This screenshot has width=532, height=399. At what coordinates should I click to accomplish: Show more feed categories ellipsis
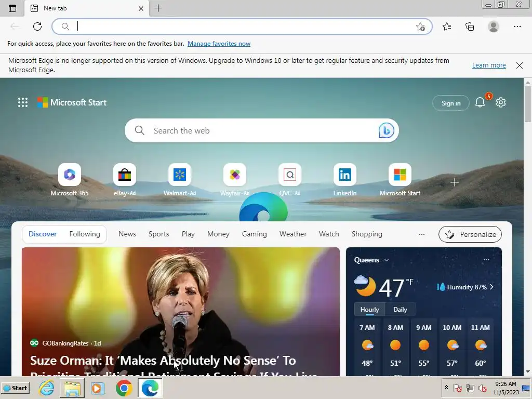pos(422,234)
